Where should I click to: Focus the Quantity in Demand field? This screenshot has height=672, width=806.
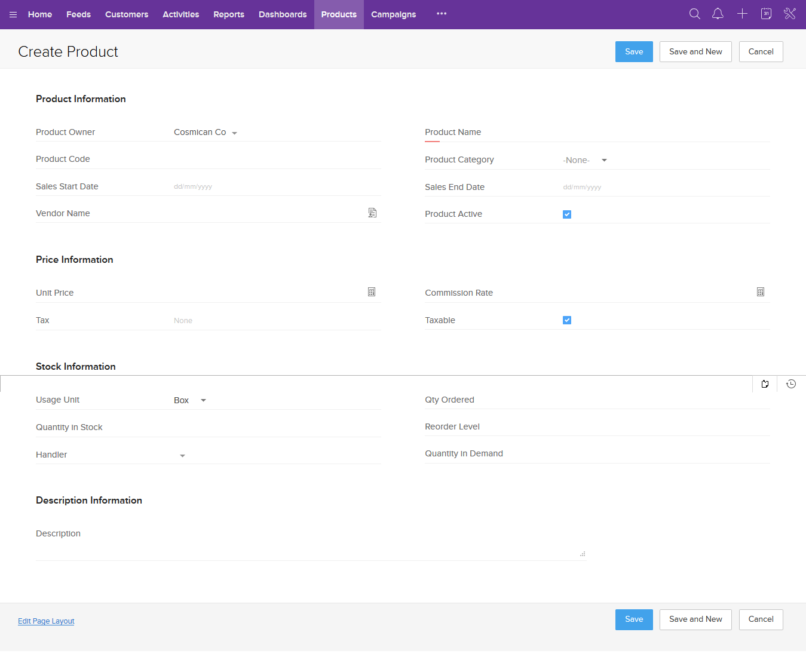pyautogui.click(x=666, y=454)
